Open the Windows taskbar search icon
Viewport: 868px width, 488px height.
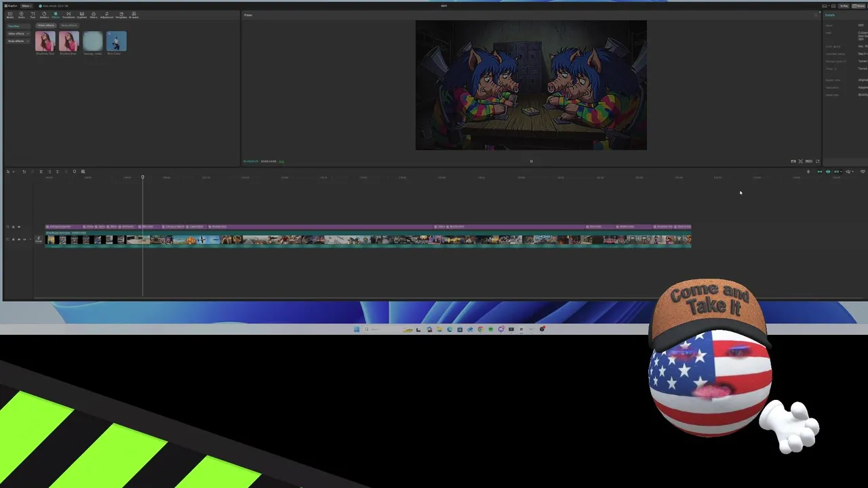point(367,329)
